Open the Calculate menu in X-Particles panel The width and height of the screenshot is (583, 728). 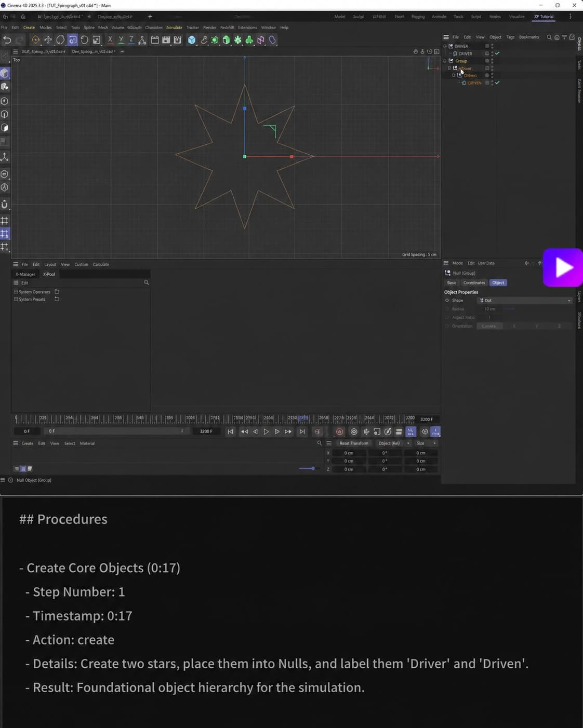[x=101, y=264]
